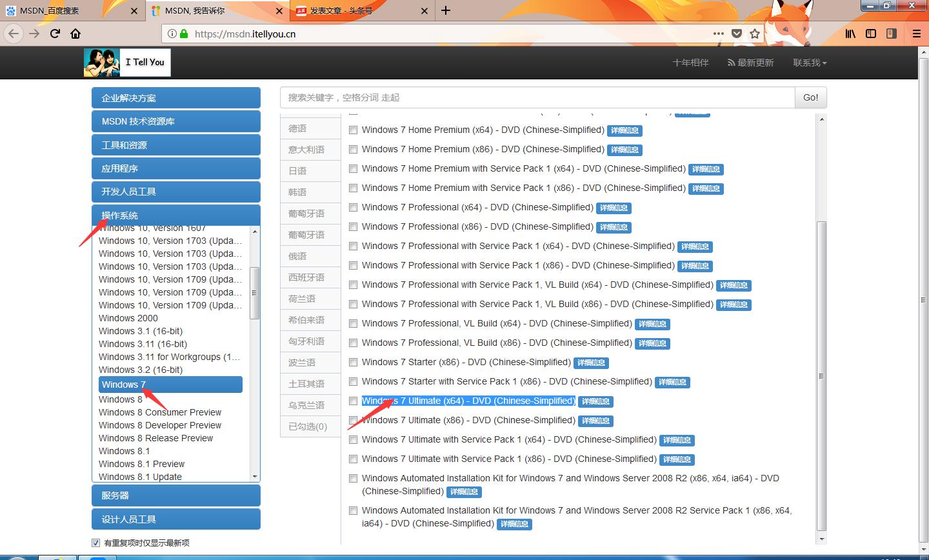This screenshot has width=929, height=560.
Task: Open the page actions ellipsis menu
Action: (x=718, y=34)
